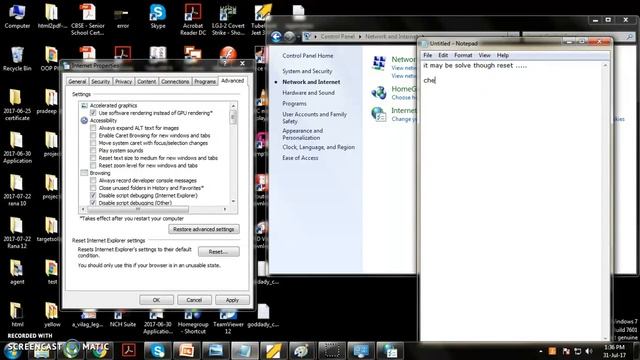The width and height of the screenshot is (640, 360).
Task: Click the Reset... button for Internet Explorer settings
Action: pyautogui.click(x=218, y=252)
